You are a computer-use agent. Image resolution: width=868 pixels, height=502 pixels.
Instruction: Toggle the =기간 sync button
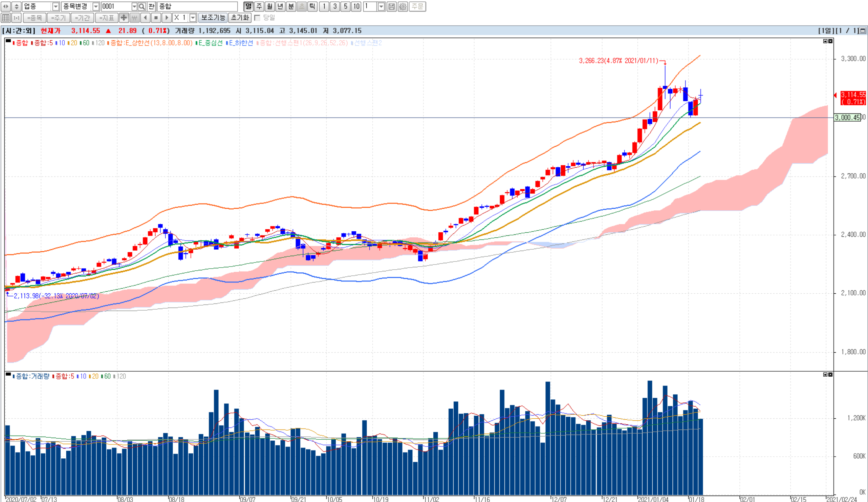[x=82, y=18]
